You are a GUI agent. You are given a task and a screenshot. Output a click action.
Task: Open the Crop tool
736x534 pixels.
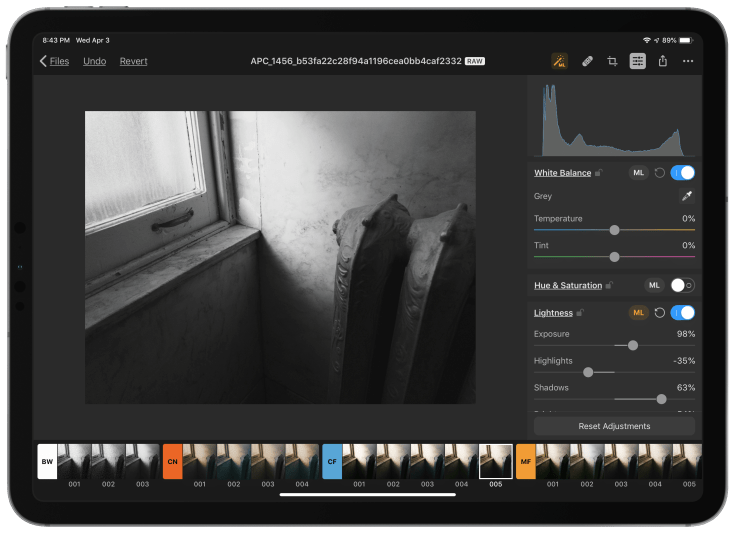tap(612, 61)
